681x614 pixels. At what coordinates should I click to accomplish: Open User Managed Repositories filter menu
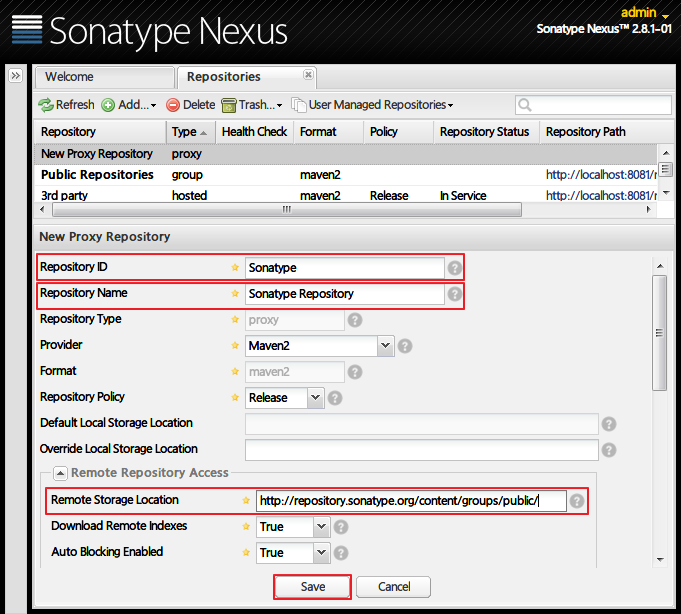pos(372,105)
